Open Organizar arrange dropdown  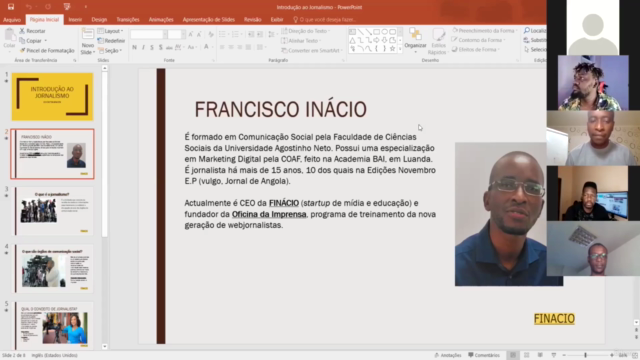415,41
